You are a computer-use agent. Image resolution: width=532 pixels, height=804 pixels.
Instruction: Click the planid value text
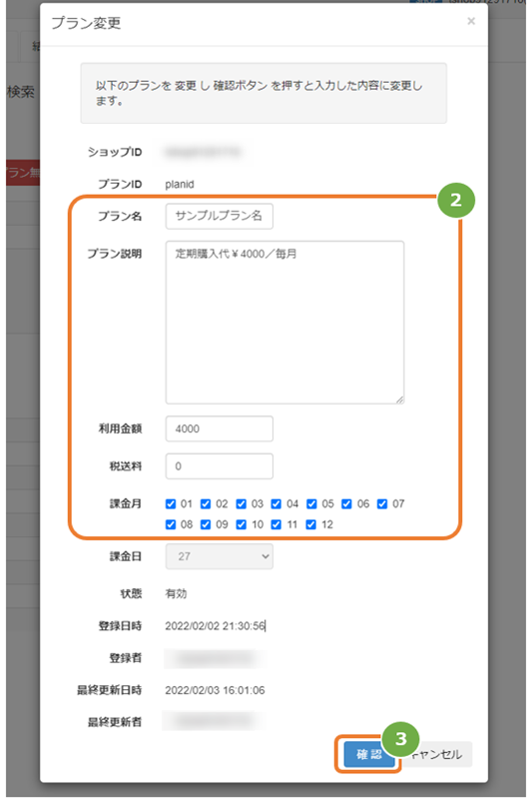[x=180, y=184]
